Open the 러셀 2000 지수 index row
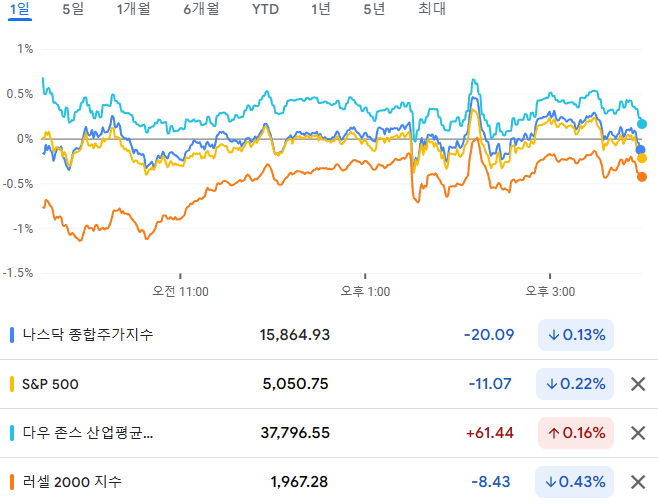658x504 pixels. pos(329,482)
